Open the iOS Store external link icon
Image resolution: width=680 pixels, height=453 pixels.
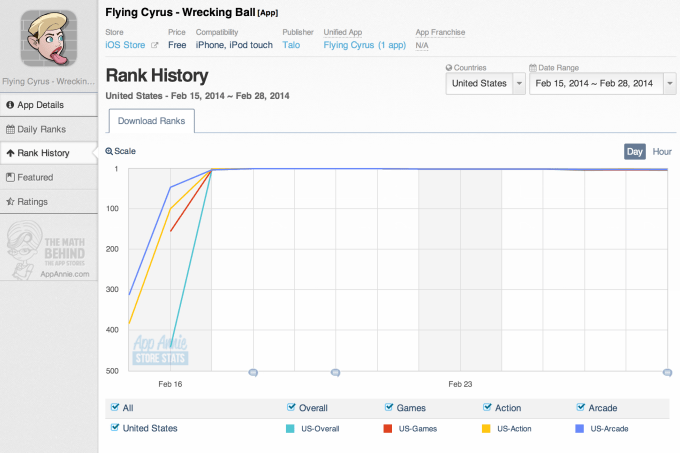tap(154, 45)
